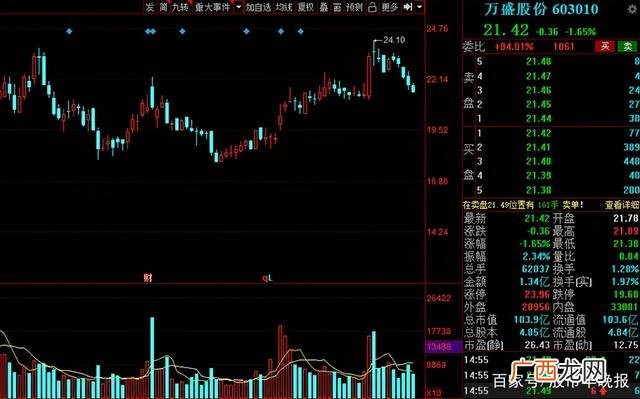Viewport: 640px width, 399px height.
Task: Click the 26422 volume axis label
Action: tap(439, 298)
